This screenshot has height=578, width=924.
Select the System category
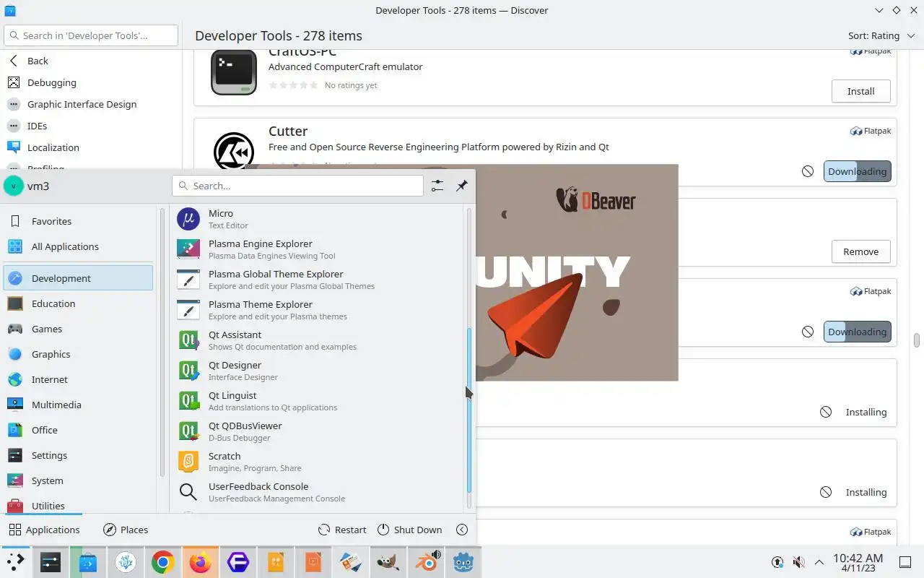pyautogui.click(x=78, y=480)
